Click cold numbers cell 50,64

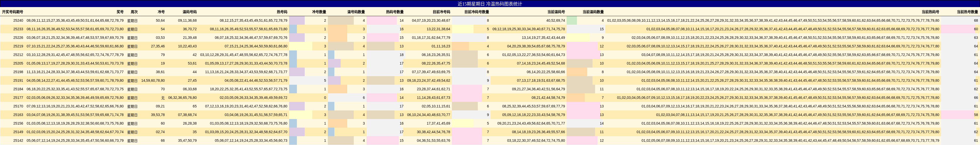pyautogui.click(x=160, y=21)
